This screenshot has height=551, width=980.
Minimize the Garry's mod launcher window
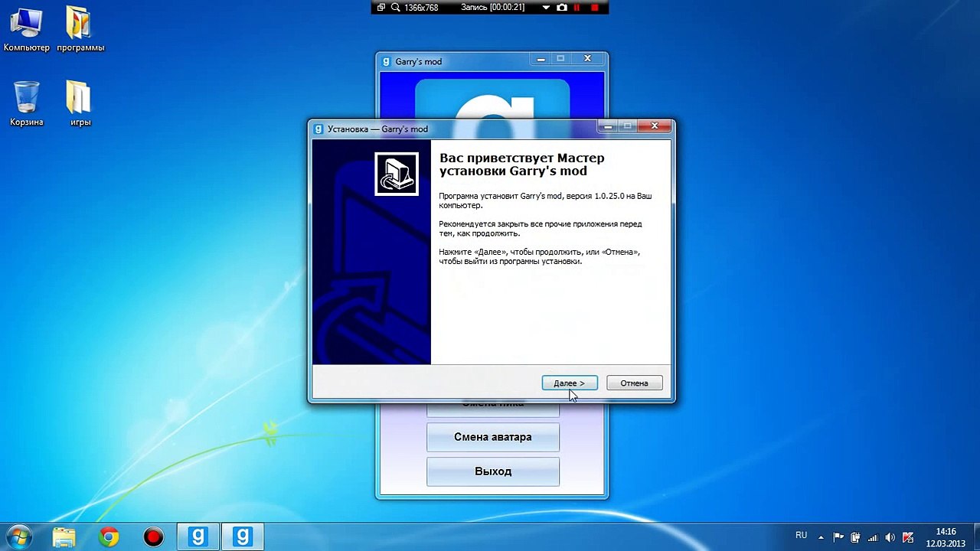(x=541, y=59)
